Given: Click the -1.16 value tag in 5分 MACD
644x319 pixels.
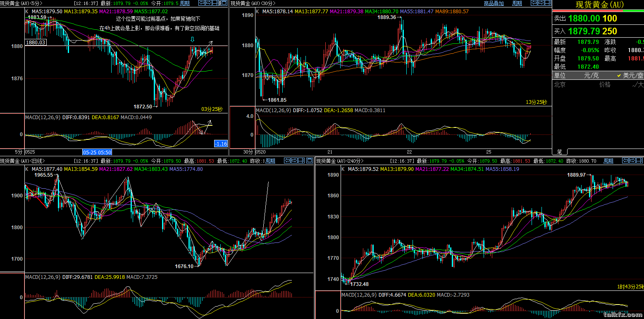Looking at the screenshot, I should (x=221, y=144).
